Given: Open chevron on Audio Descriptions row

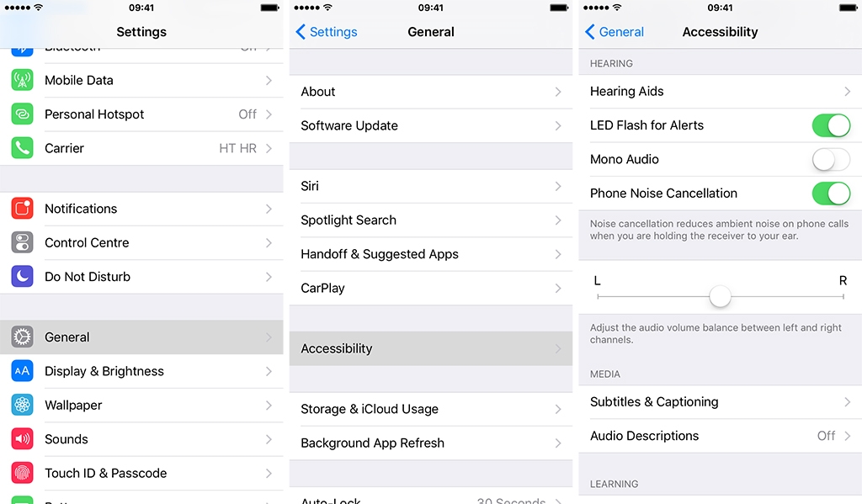Looking at the screenshot, I should point(847,437).
